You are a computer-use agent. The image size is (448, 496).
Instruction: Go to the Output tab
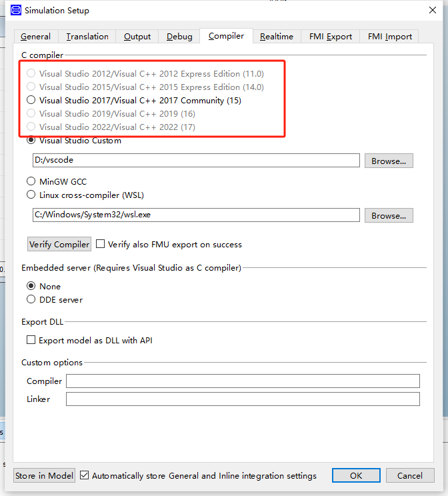pos(137,37)
